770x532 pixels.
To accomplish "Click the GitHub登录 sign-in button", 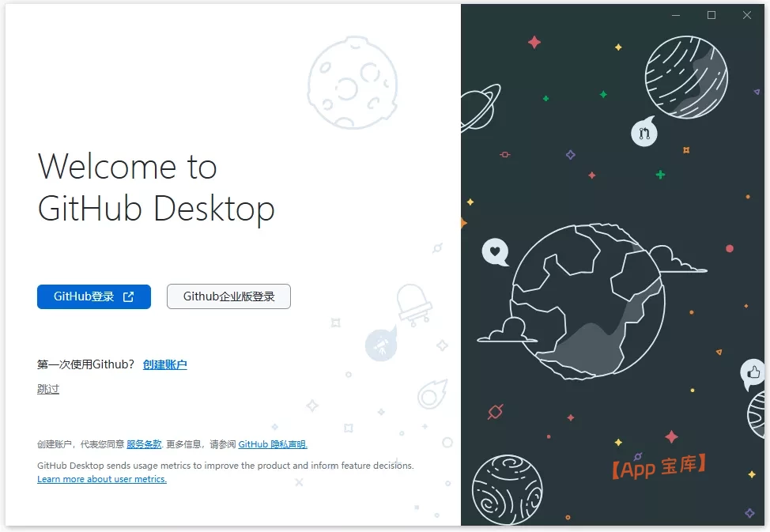I will point(94,296).
